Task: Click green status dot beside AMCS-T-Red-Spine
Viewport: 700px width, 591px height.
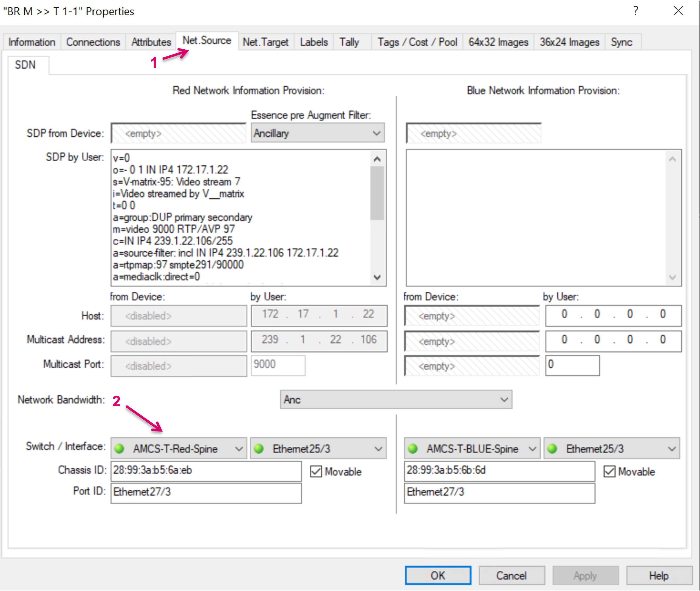Action: tap(120, 448)
